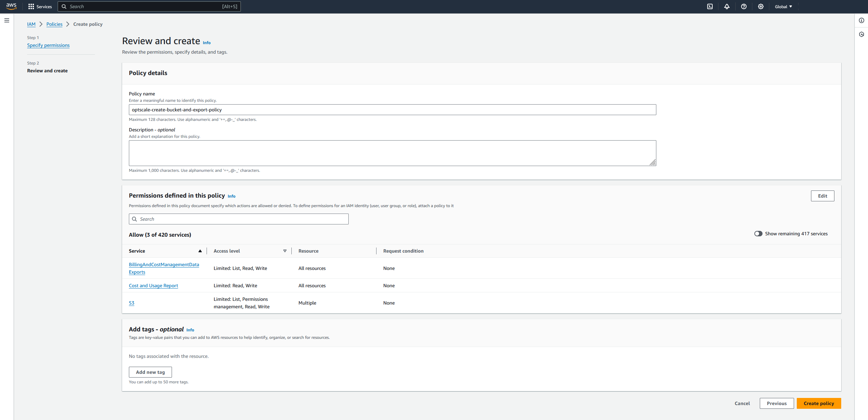
Task: Click the Add new tag button
Action: tap(150, 372)
